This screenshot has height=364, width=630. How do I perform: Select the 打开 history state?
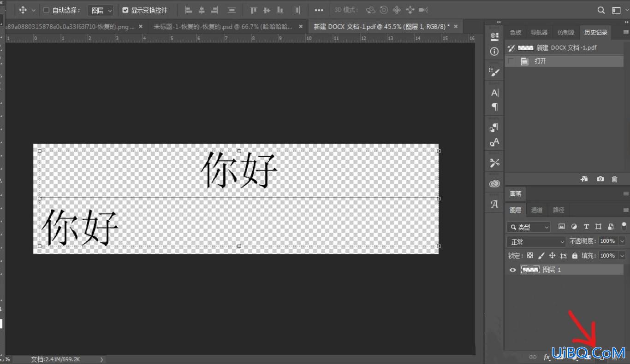tap(564, 61)
